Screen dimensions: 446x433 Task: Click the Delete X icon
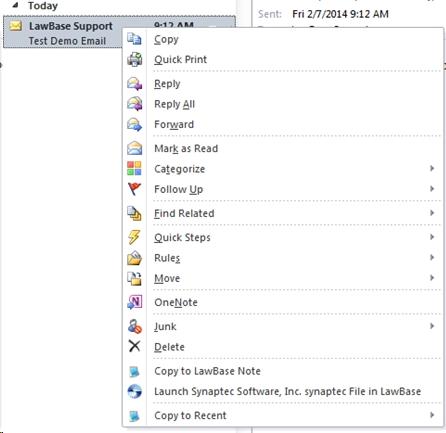134,346
